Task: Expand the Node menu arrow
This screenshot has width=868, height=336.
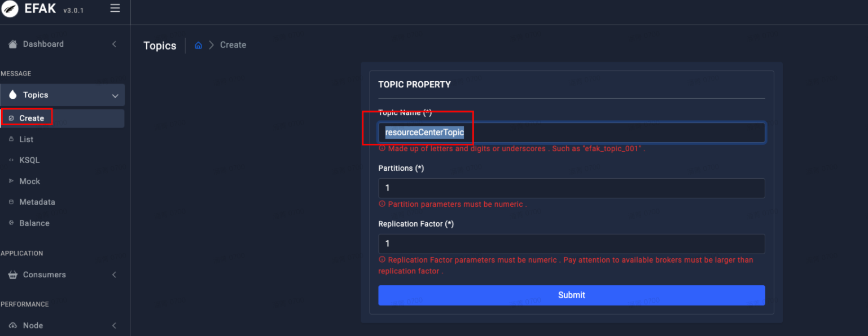Action: pos(114,325)
